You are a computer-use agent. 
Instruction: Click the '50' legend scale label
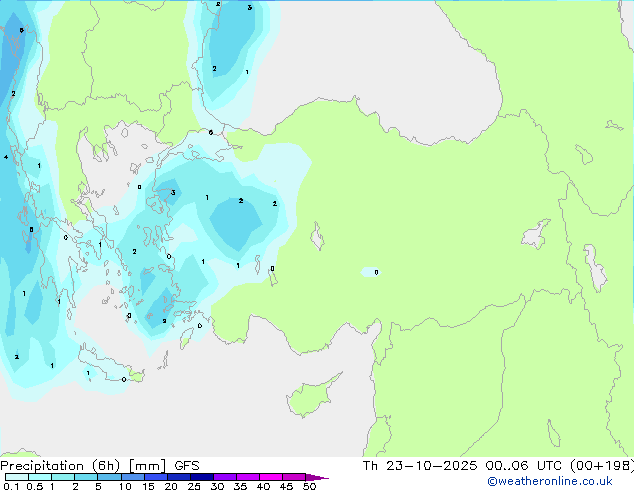[x=309, y=486]
